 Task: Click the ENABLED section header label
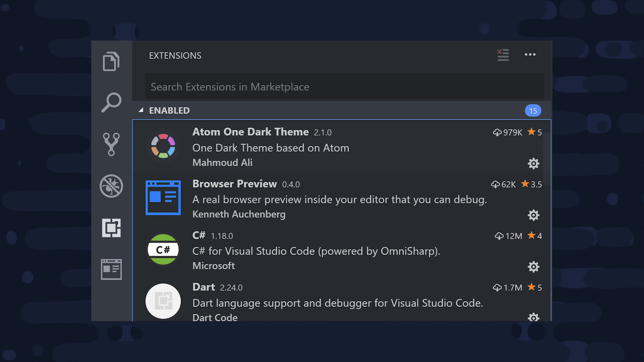point(169,110)
